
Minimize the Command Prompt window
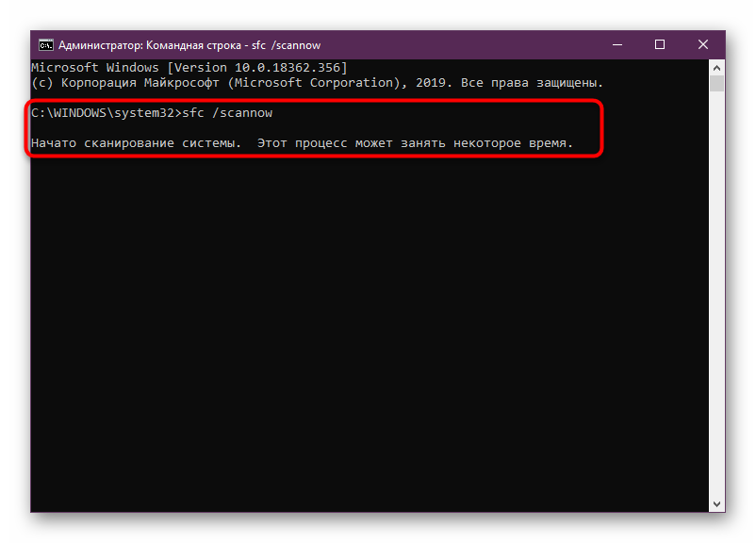615,44
